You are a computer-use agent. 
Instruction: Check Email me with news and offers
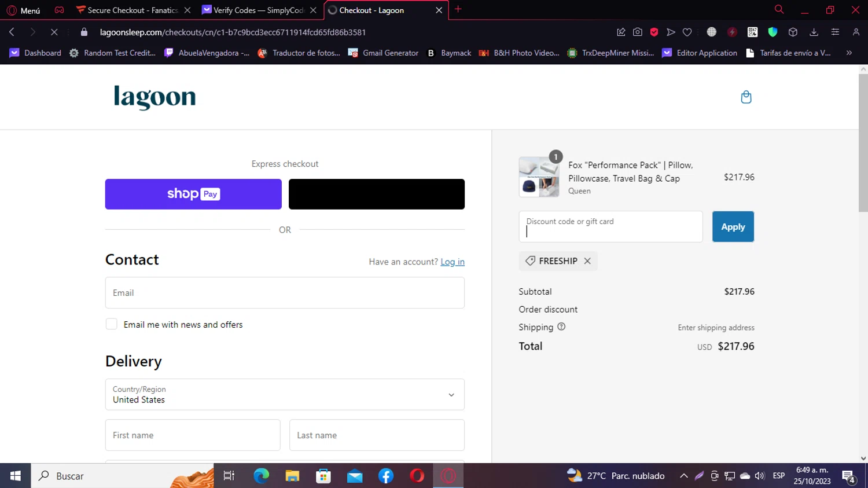point(112,324)
